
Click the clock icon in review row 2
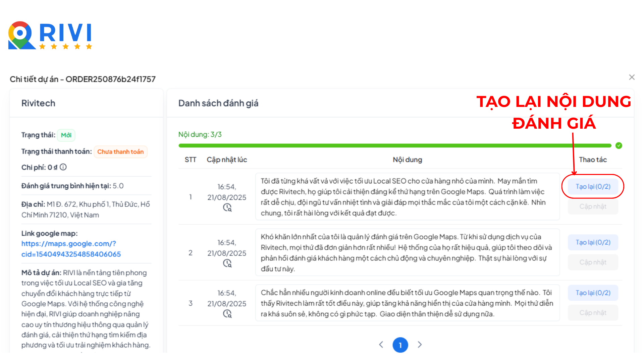pos(227,263)
